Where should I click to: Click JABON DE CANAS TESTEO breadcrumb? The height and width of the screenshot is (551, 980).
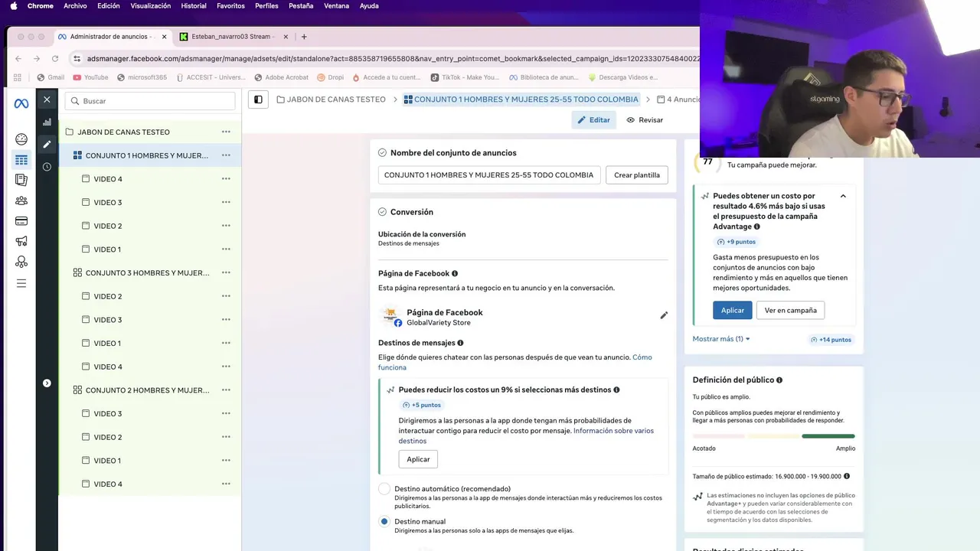tap(331, 99)
